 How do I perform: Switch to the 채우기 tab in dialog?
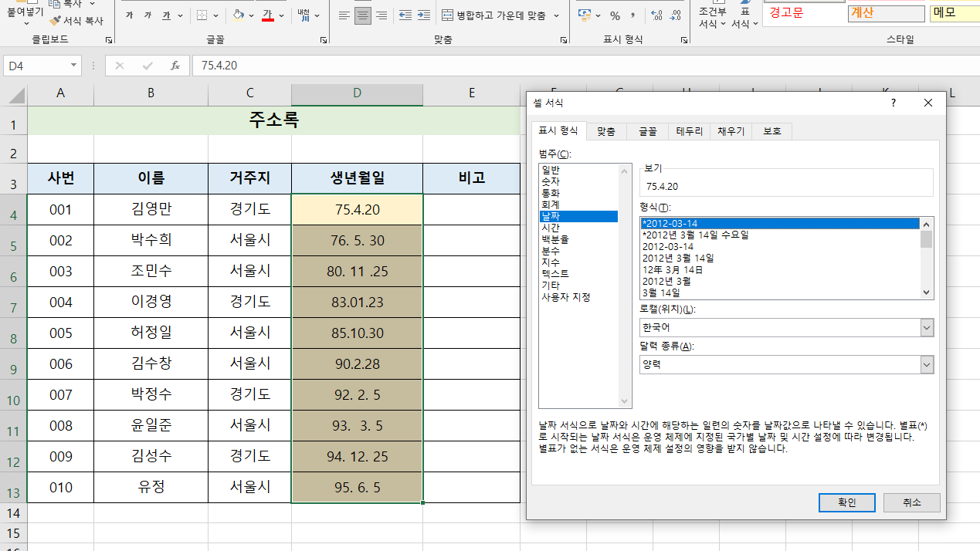[x=731, y=131]
